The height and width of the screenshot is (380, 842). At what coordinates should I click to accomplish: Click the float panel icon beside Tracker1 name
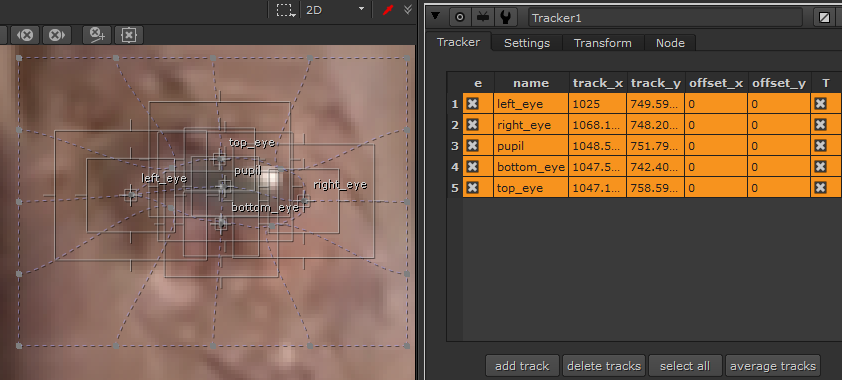click(824, 17)
